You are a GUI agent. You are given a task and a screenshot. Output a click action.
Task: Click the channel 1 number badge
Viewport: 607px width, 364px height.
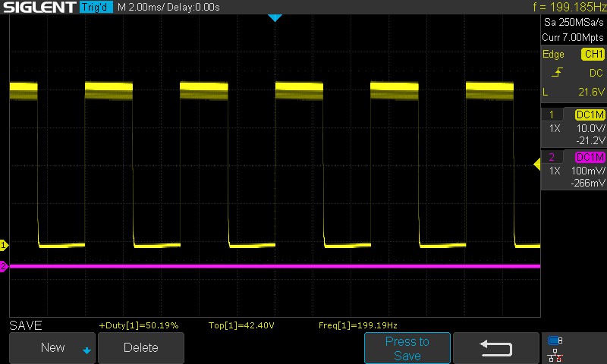[x=552, y=115]
